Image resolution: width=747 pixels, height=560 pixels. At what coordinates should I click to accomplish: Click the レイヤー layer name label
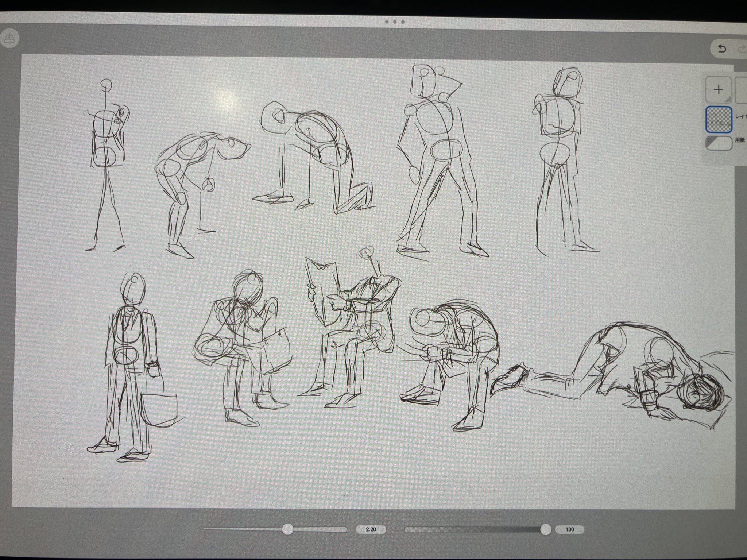point(741,116)
